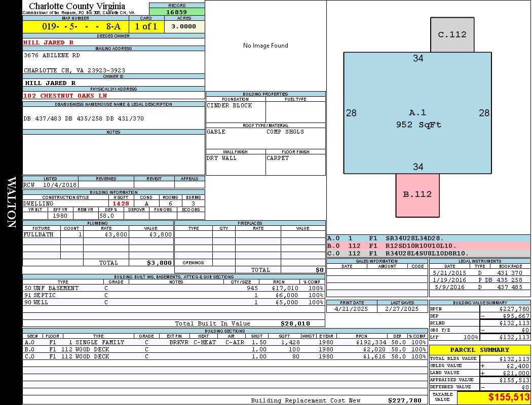
Task: Click LAND VALUE $21,000
Action: coord(516,373)
